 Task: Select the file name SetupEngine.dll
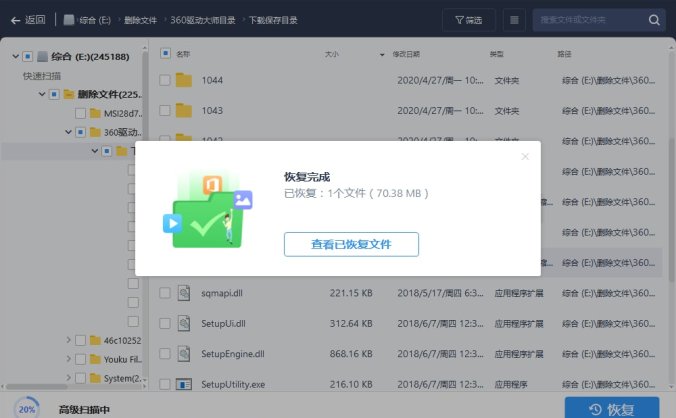click(233, 354)
